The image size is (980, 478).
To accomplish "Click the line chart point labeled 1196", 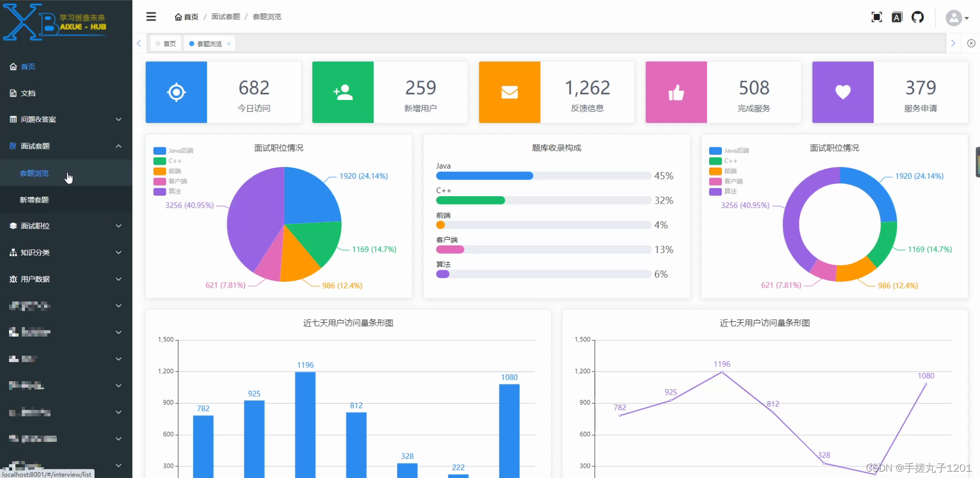I will point(722,372).
